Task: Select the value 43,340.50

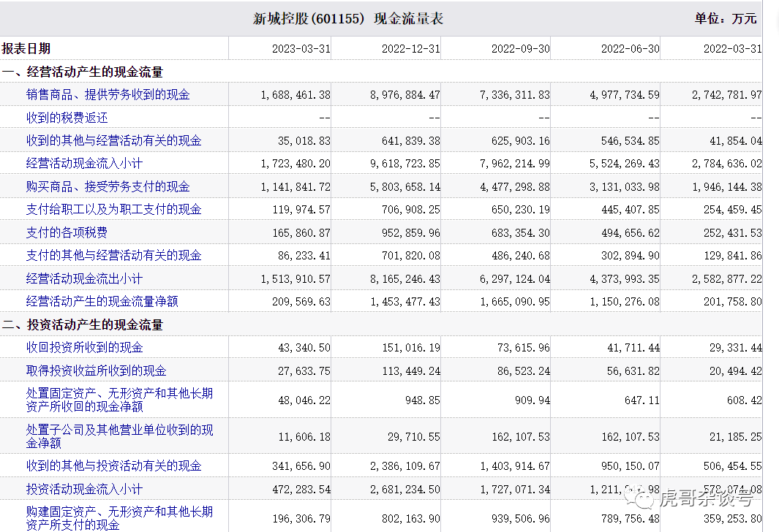Action: 304,348
